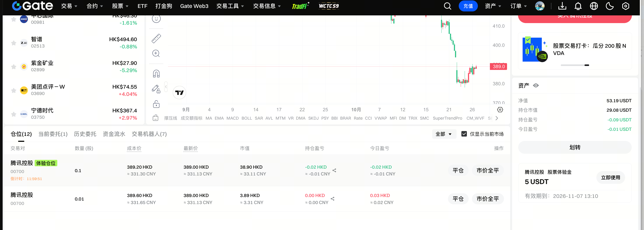Viewport: 644px width, 230px height.
Task: Open the user avatar menu
Action: [540, 6]
